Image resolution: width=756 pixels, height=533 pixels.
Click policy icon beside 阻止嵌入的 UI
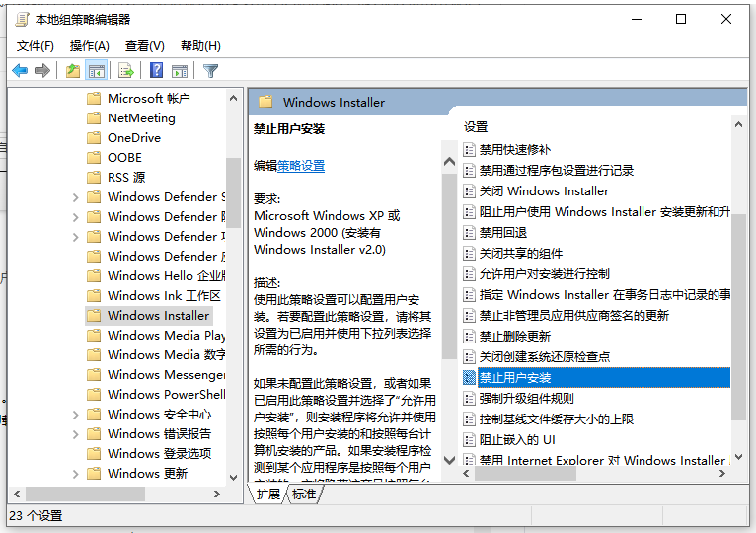tap(469, 440)
